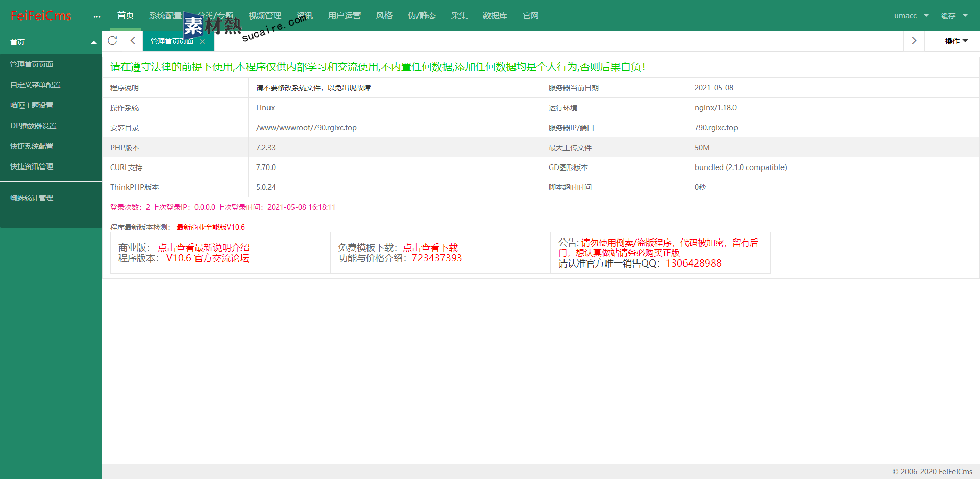
Task: Click the left arrow tab scroll icon
Action: pos(133,41)
